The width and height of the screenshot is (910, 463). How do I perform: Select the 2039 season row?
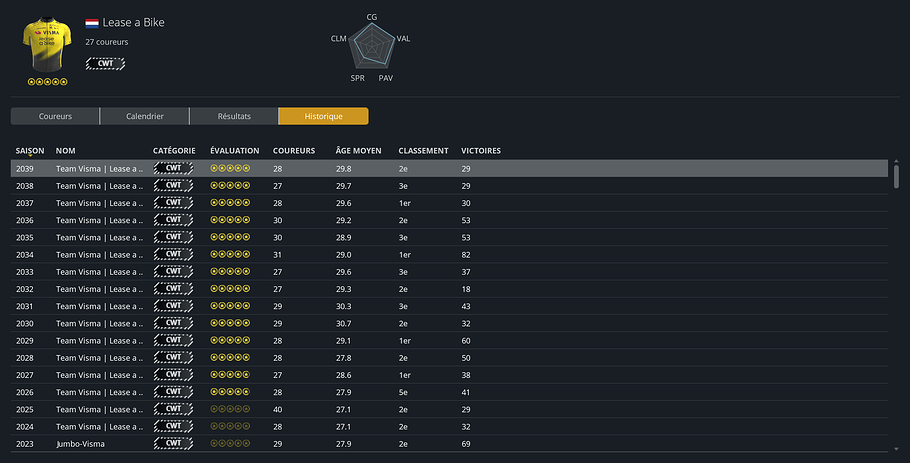[449, 169]
